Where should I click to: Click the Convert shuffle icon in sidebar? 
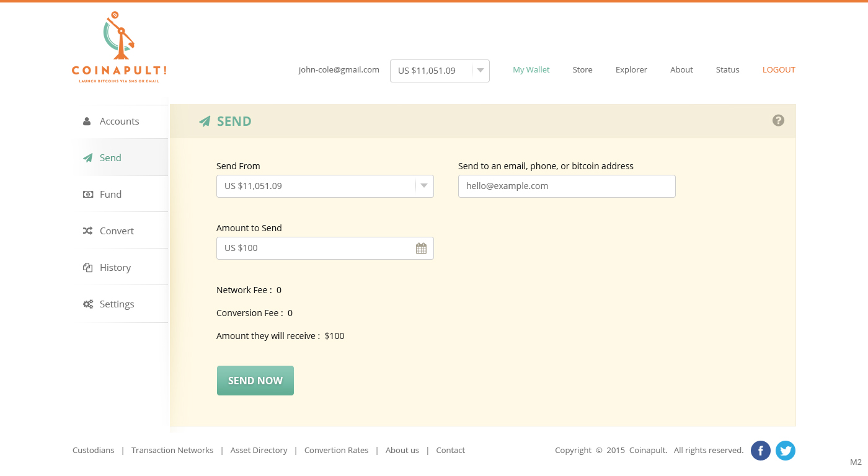tap(88, 231)
